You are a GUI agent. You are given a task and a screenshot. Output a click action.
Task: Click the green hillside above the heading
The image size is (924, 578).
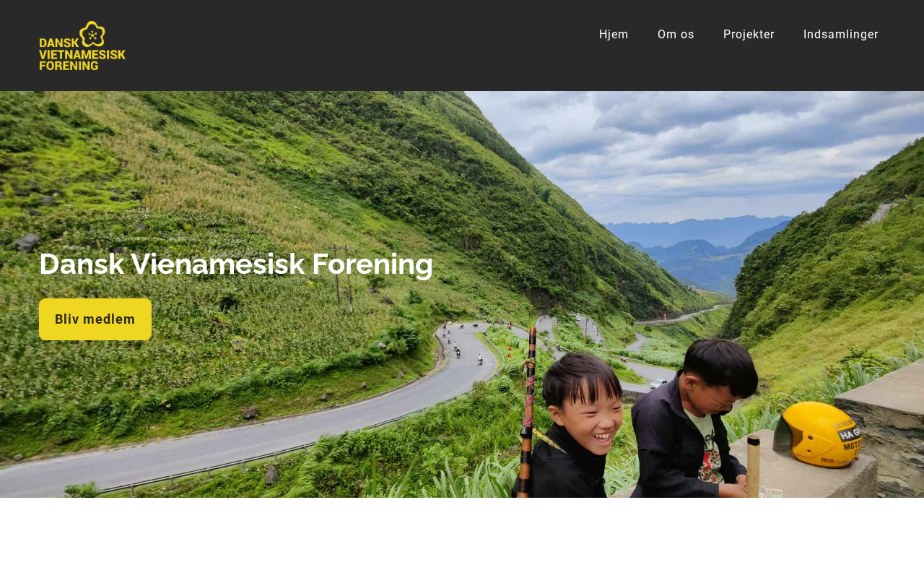point(217,166)
